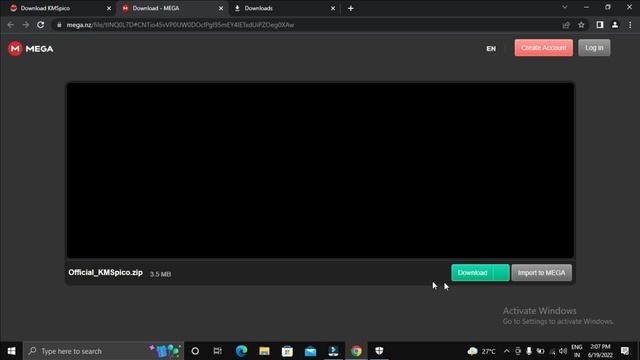Click the MEGA logo
Image resolution: width=640 pixels, height=360 pixels.
31,49
